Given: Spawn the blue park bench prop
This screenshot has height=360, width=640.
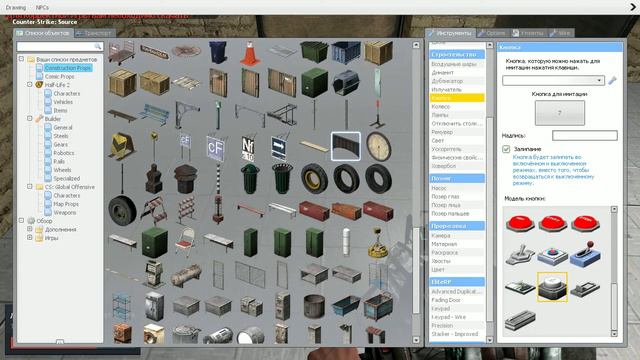Looking at the screenshot, I should click(153, 114).
